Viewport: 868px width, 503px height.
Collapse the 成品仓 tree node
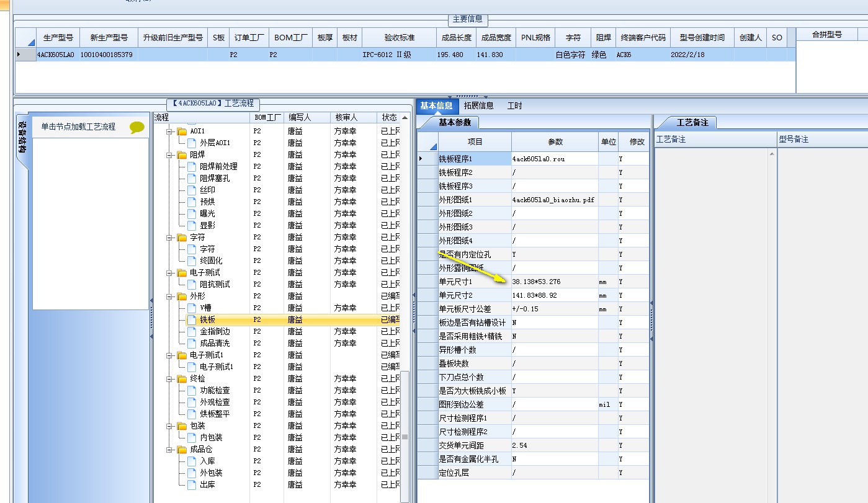coord(169,450)
